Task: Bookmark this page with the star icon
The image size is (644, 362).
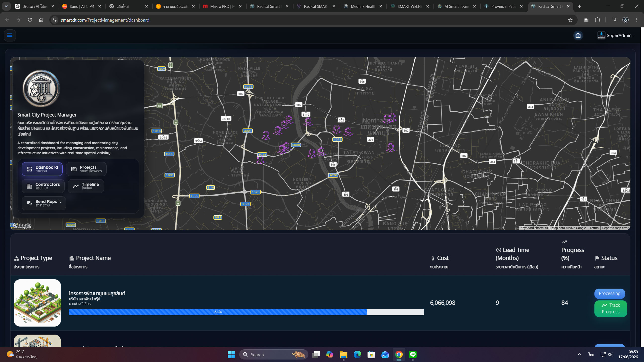Action: click(x=570, y=20)
